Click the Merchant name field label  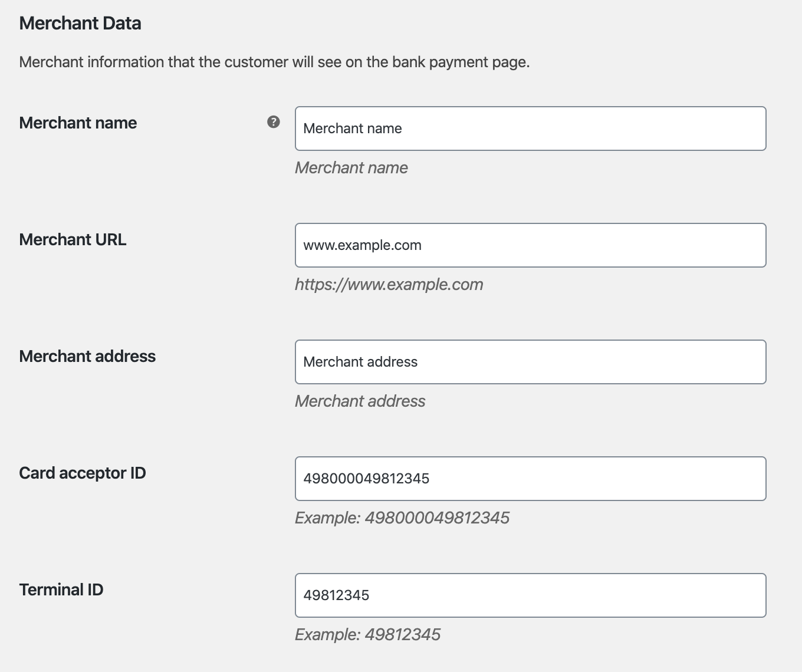pos(78,123)
